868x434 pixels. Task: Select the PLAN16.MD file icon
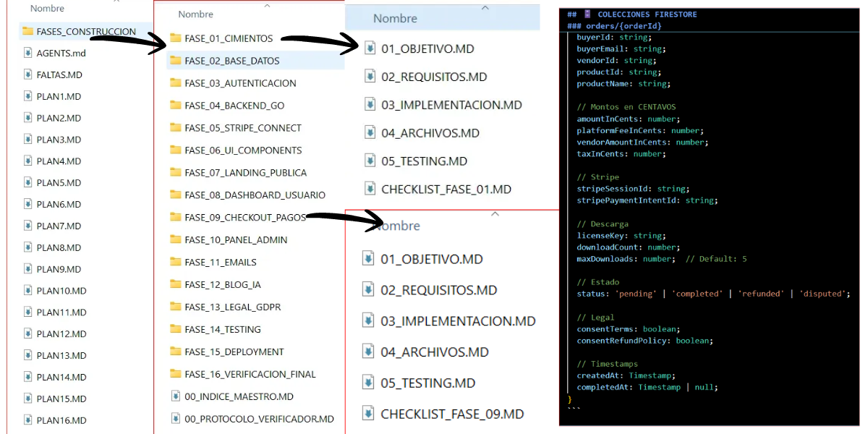27,420
